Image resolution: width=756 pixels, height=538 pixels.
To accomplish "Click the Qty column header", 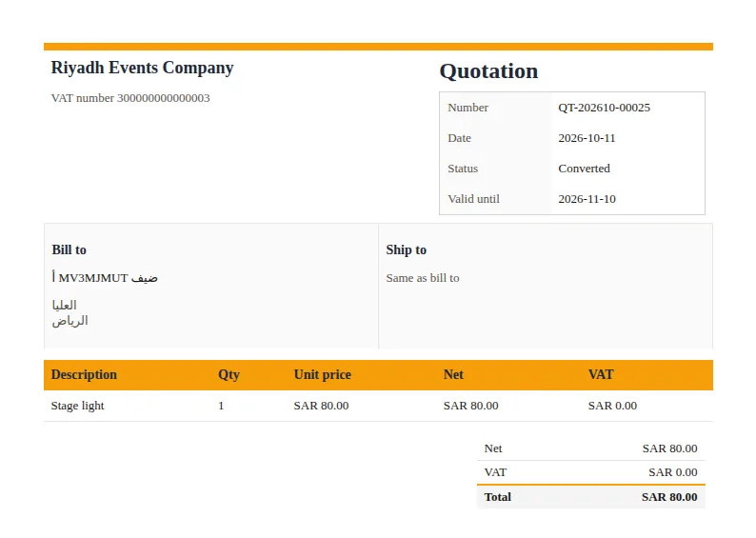I will point(229,374).
